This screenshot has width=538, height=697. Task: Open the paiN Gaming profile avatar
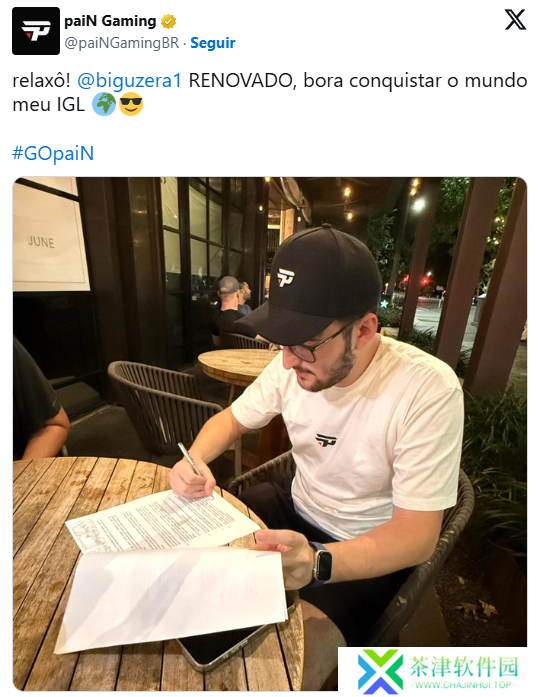click(36, 31)
